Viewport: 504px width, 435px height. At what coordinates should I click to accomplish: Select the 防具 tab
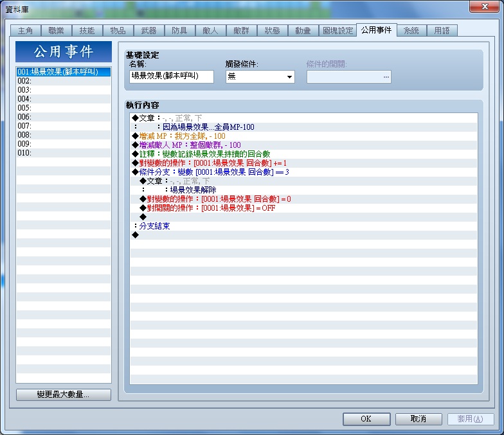[180, 31]
